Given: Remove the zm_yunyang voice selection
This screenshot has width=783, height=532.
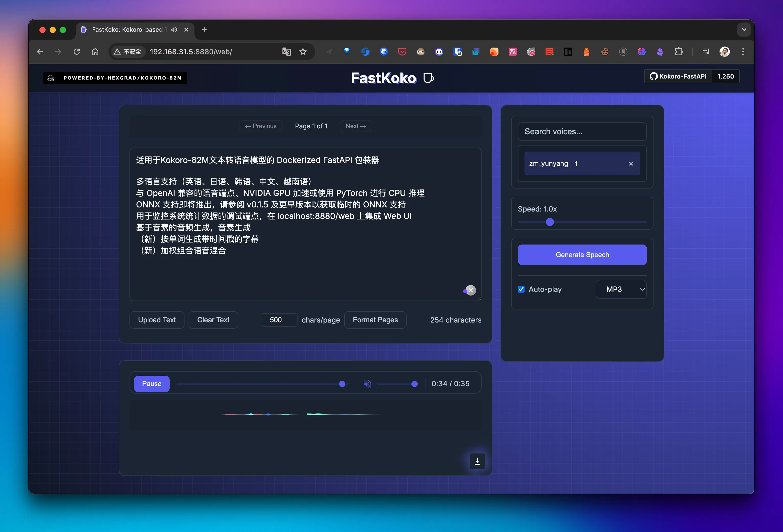Looking at the screenshot, I should point(631,164).
